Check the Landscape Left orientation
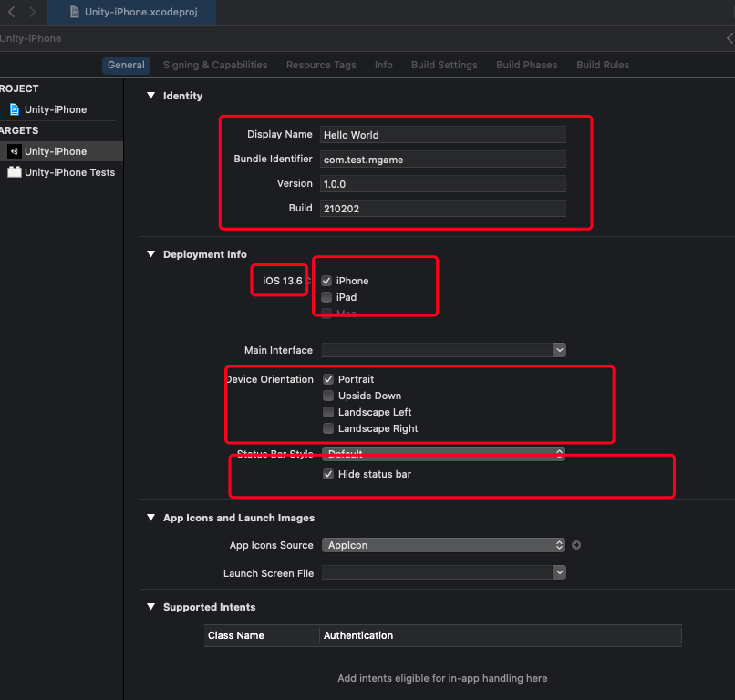Image resolution: width=735 pixels, height=700 pixels. click(x=328, y=412)
